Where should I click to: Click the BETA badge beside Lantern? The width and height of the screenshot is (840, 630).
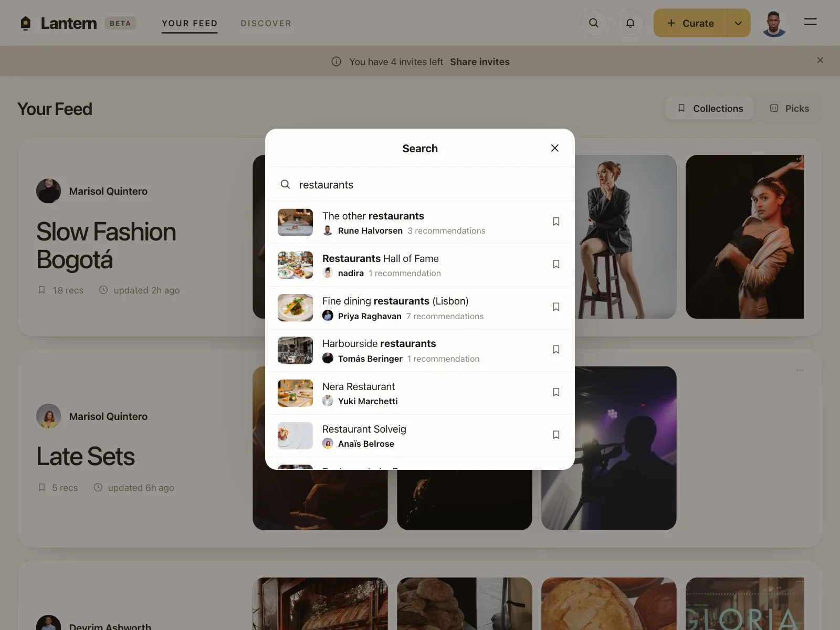tap(120, 23)
